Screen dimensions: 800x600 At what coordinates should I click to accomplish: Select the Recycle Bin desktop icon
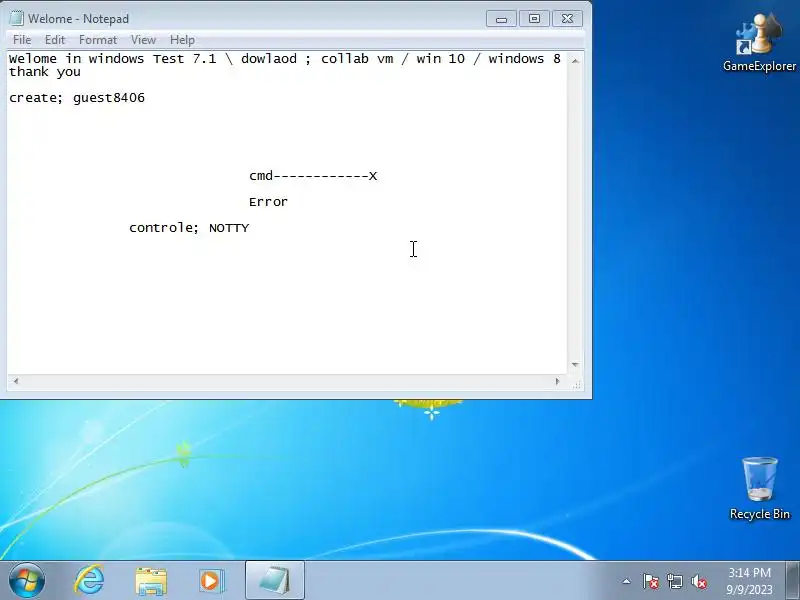(760, 488)
